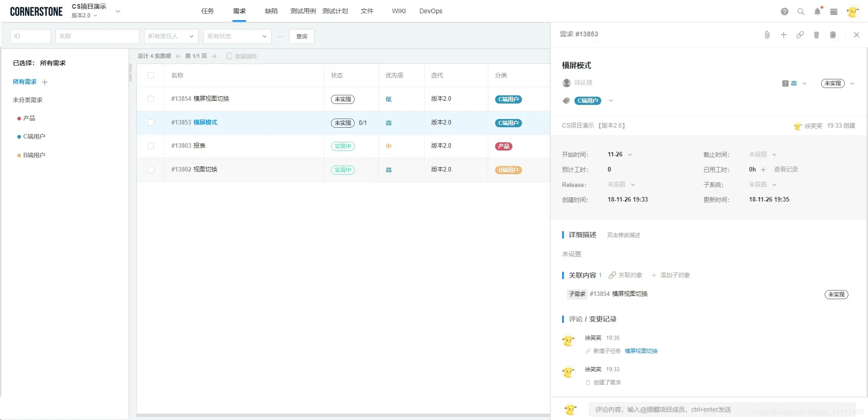Switch to the 测试用例 tab
The height and width of the screenshot is (420, 868).
303,11
